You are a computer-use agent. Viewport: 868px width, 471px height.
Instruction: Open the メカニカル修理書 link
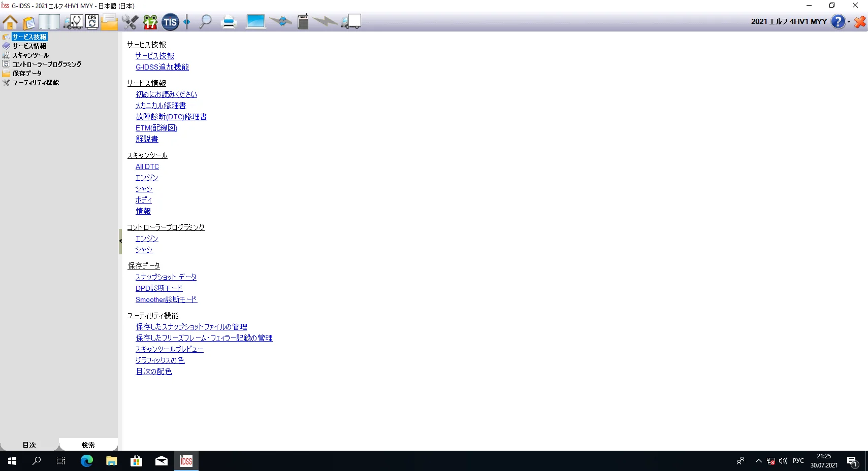pyautogui.click(x=160, y=106)
